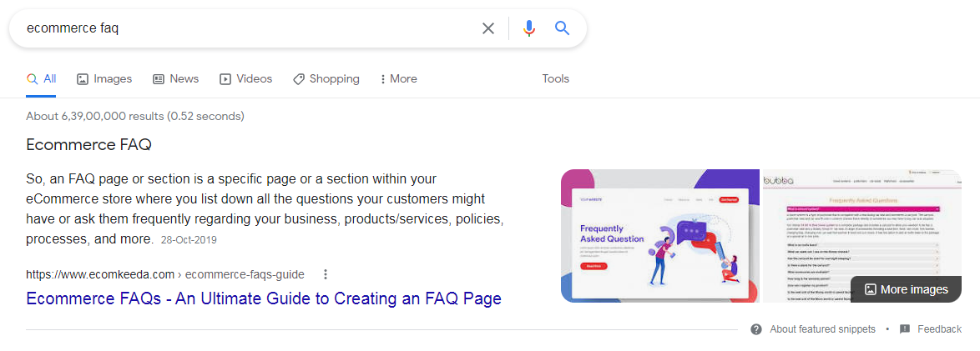Viewport: 980px width, 351px height.
Task: Focus the search field containing ecommerce faq
Action: pos(250,28)
